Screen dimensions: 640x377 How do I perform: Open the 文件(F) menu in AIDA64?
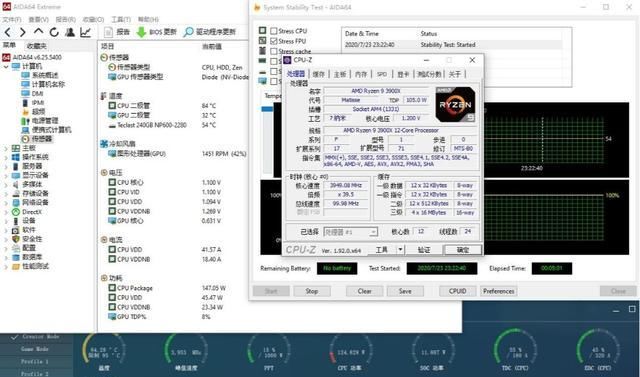pos(12,19)
